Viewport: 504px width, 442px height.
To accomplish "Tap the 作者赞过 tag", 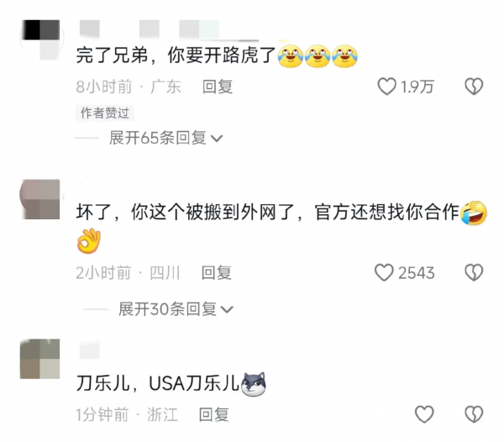I will point(105,113).
